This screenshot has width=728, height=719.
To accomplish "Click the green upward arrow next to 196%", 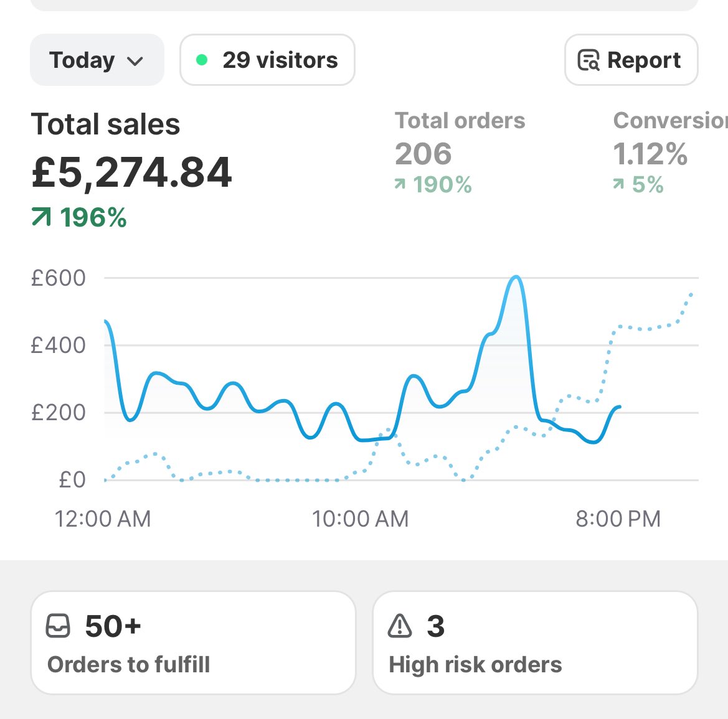I will click(40, 217).
